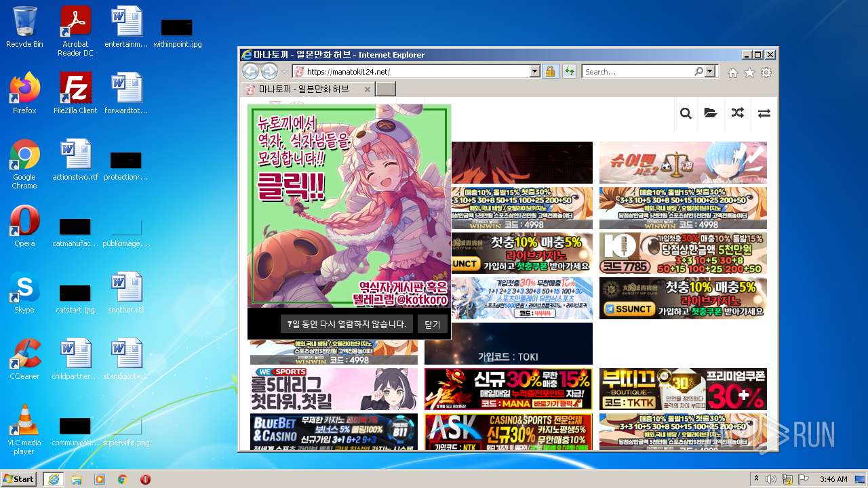Open CCleaner desktop shortcut

pyautogui.click(x=24, y=359)
